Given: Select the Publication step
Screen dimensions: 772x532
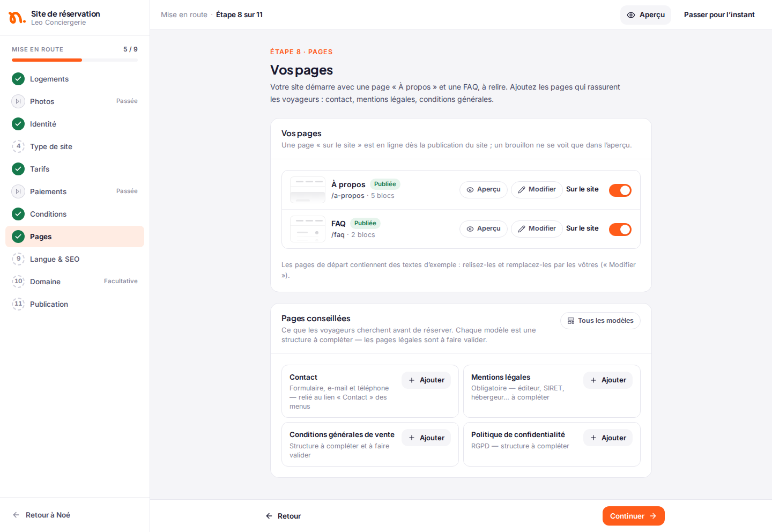Looking at the screenshot, I should 75,304.
